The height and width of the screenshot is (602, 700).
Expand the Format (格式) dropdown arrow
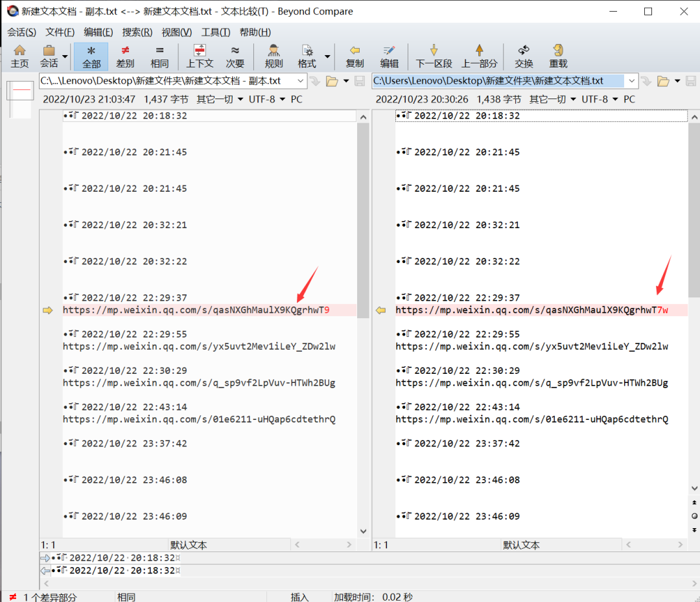point(327,56)
